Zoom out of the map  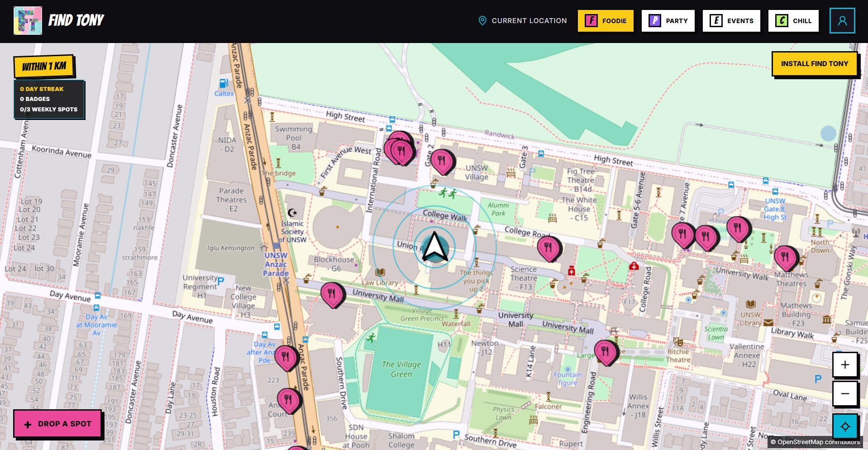pos(845,393)
